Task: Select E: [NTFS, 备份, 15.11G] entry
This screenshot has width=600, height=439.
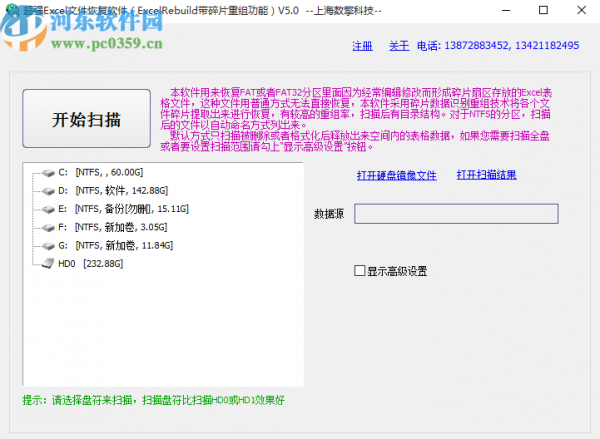Action: tap(123, 209)
